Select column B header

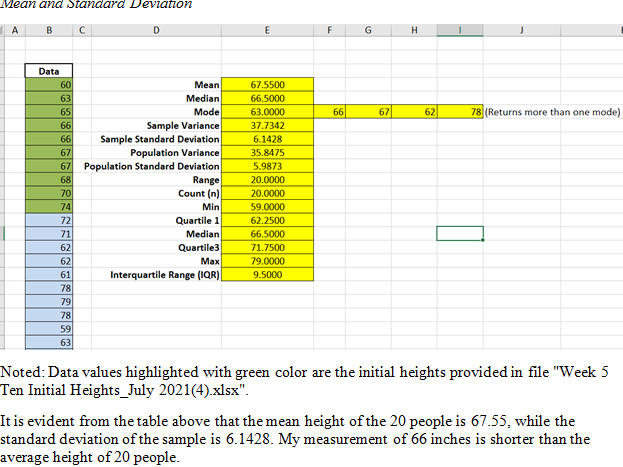49,30
